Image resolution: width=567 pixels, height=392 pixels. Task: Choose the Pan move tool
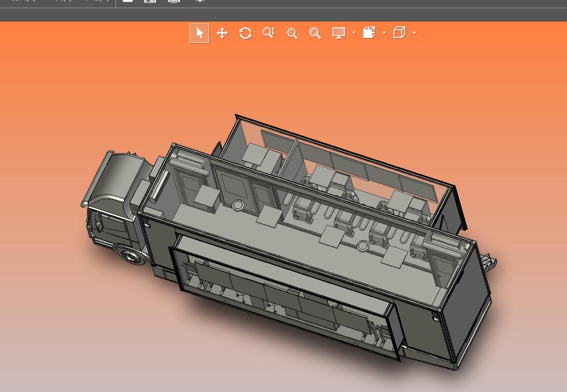pyautogui.click(x=222, y=33)
